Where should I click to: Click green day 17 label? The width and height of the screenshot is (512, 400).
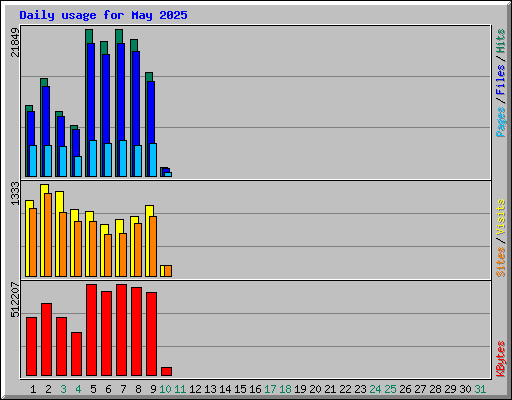[270, 389]
